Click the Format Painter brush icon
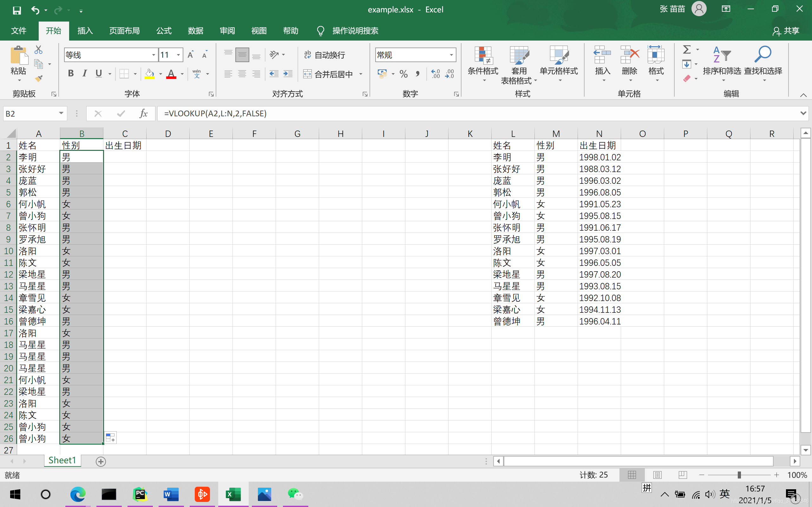This screenshot has width=812, height=507. click(x=39, y=79)
